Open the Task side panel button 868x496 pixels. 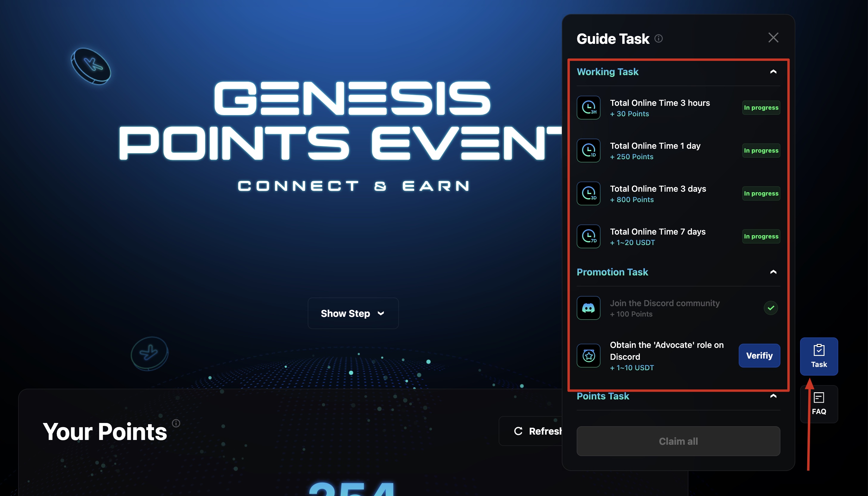819,356
